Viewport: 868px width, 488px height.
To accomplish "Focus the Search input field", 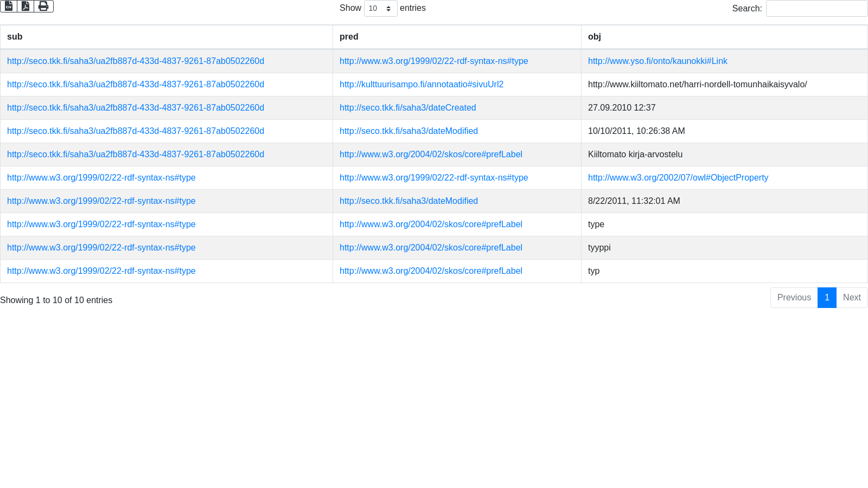I will (816, 9).
